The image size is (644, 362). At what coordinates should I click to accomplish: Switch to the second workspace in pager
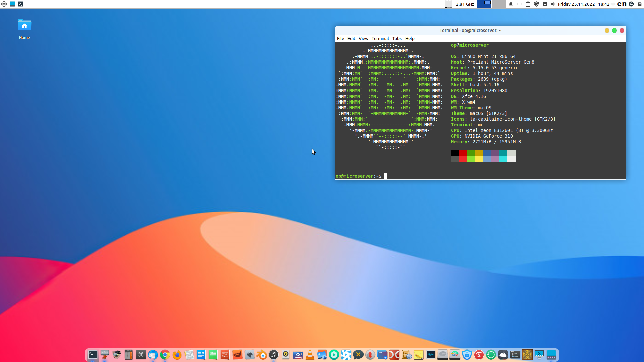pos(499,4)
